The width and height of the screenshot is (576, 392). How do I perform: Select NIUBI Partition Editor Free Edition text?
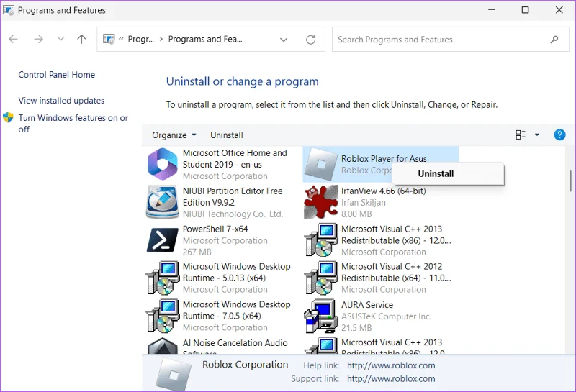233,197
